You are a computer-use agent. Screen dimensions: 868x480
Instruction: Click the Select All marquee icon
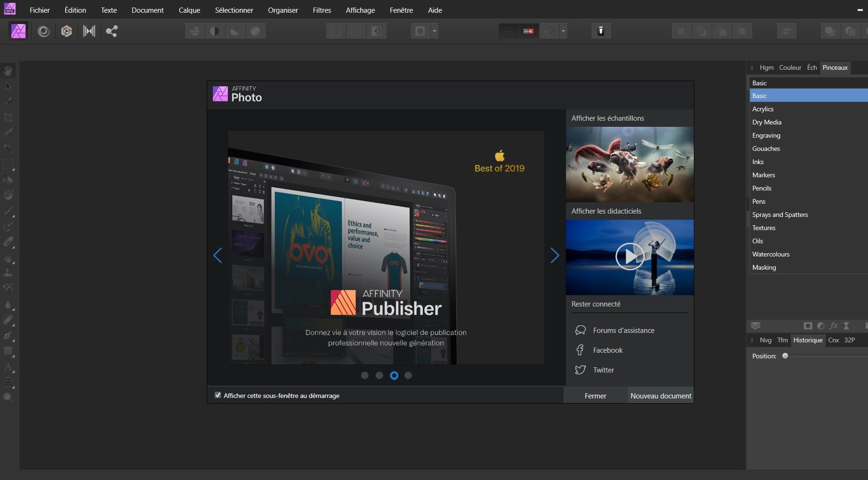point(336,31)
